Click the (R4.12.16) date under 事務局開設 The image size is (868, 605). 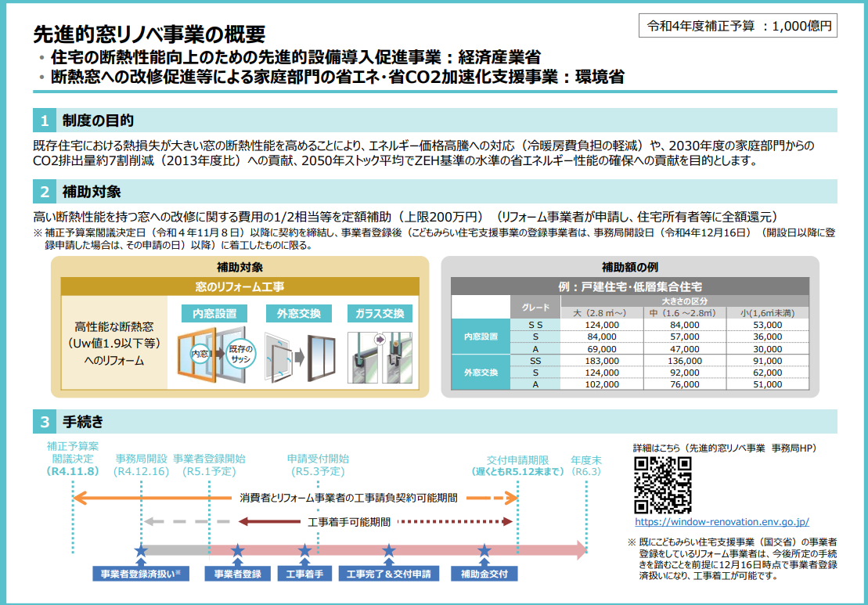pos(141,472)
